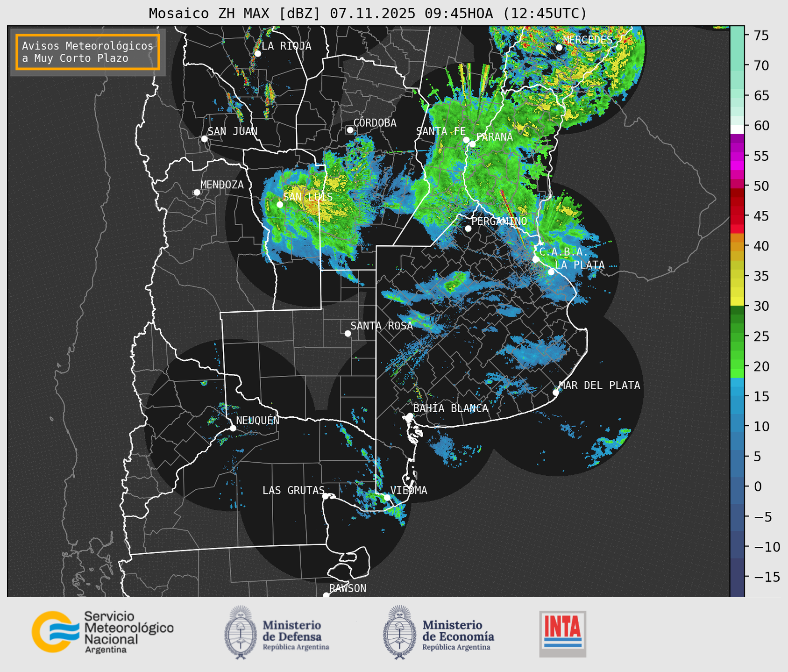Click the Avisos Meteorológicos a Muy Corto Plazo box
The image size is (788, 672).
pos(88,52)
